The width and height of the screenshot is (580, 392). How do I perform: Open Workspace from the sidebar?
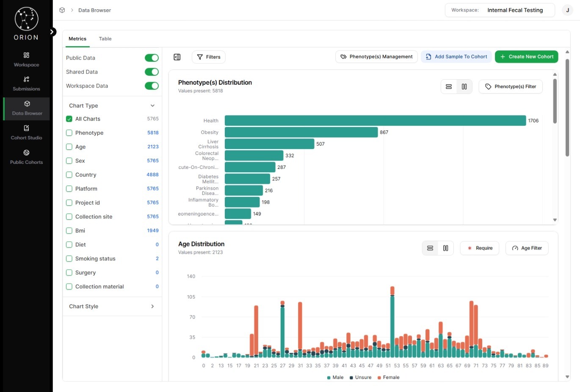[x=26, y=59]
